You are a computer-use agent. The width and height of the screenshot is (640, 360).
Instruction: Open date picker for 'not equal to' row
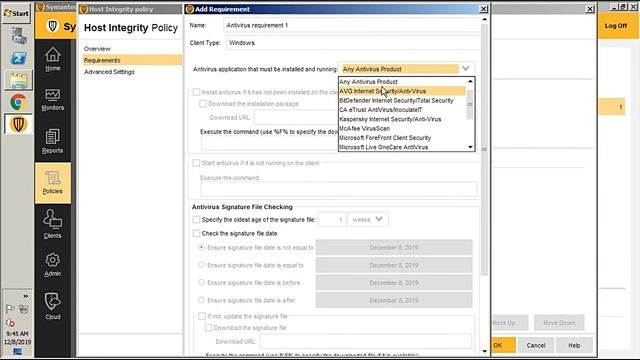(x=394, y=247)
